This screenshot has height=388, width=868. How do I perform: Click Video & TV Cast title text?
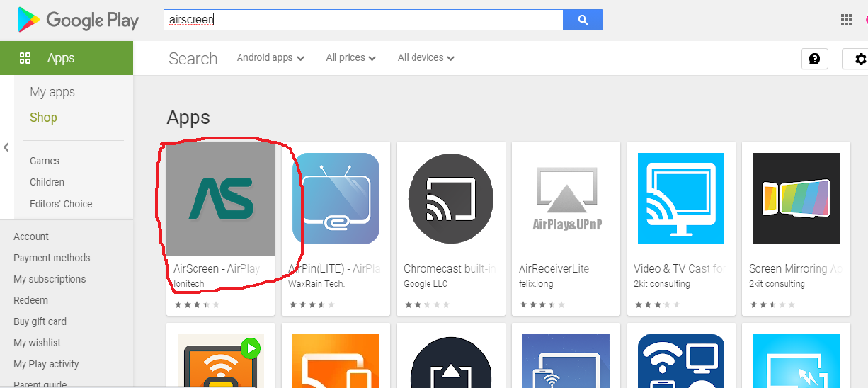pos(680,269)
